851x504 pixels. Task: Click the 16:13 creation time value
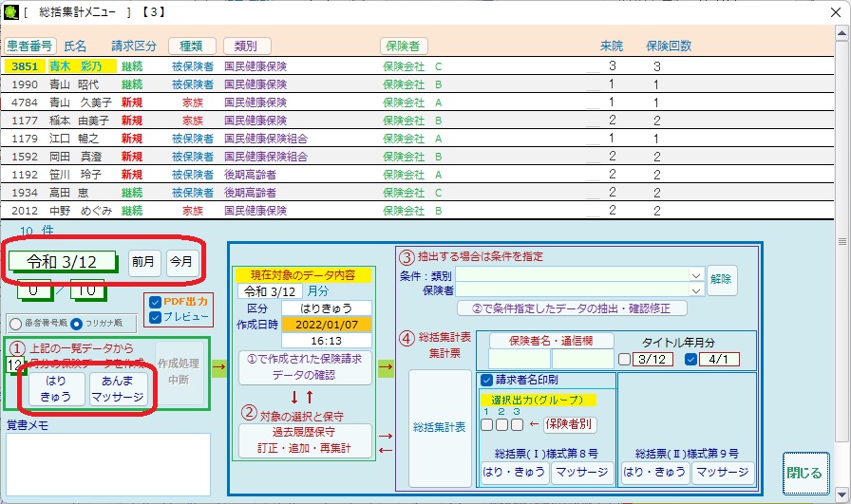coord(327,341)
